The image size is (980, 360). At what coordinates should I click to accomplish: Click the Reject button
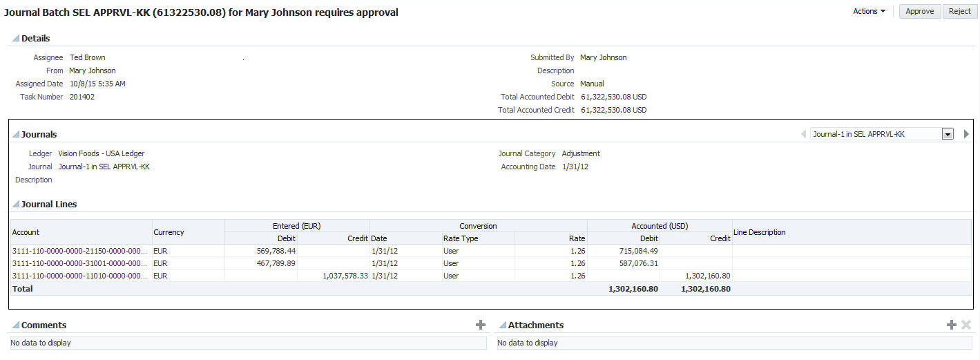coord(959,11)
